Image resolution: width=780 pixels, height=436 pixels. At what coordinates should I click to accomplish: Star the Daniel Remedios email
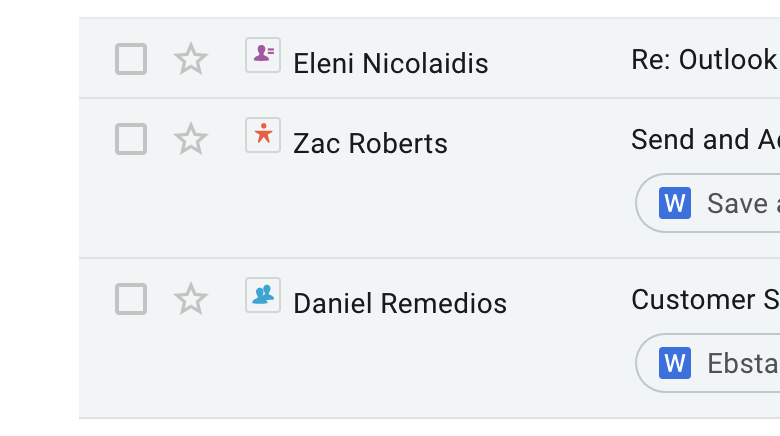click(x=190, y=299)
